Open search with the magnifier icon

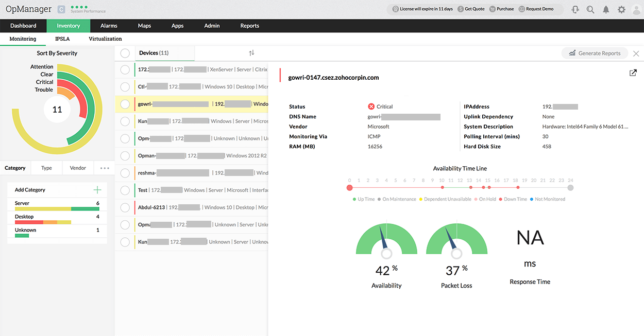pos(590,9)
